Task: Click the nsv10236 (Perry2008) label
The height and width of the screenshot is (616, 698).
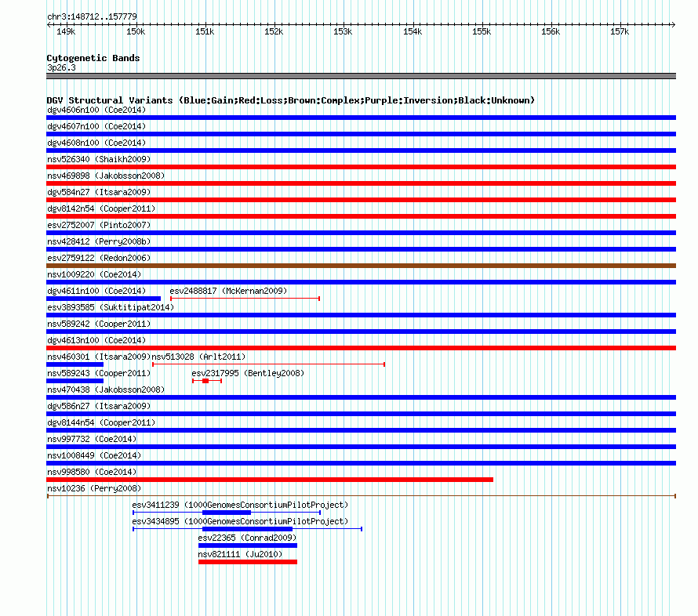Action: click(94, 488)
